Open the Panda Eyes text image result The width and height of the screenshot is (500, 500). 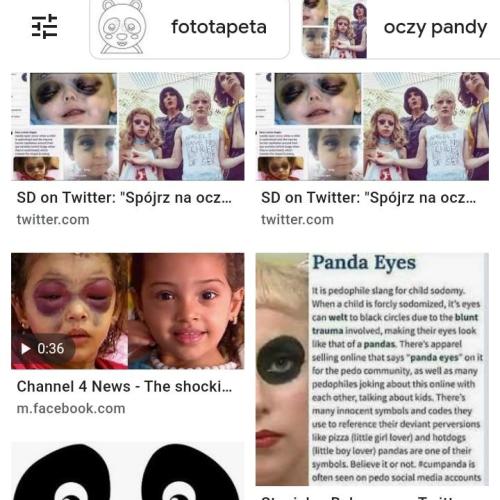372,369
